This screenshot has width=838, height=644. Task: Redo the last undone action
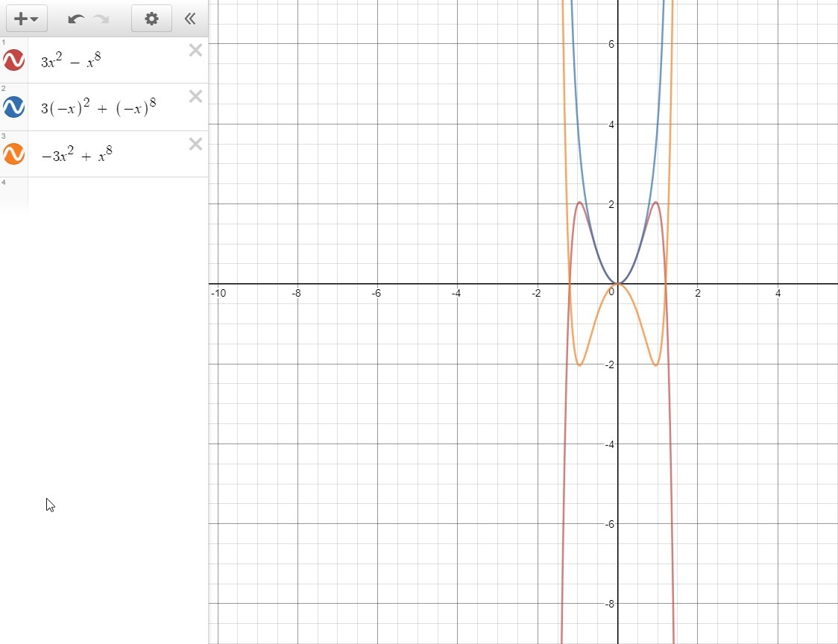click(x=101, y=19)
